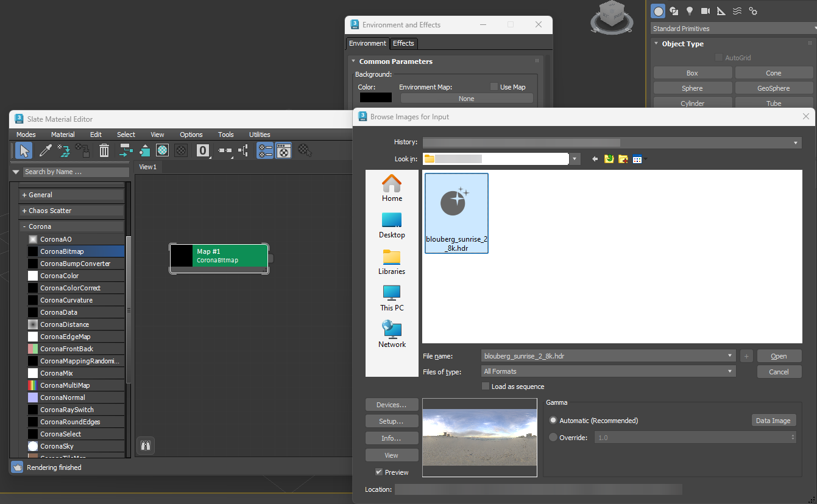Click the Open button
817x504 pixels.
pos(779,356)
